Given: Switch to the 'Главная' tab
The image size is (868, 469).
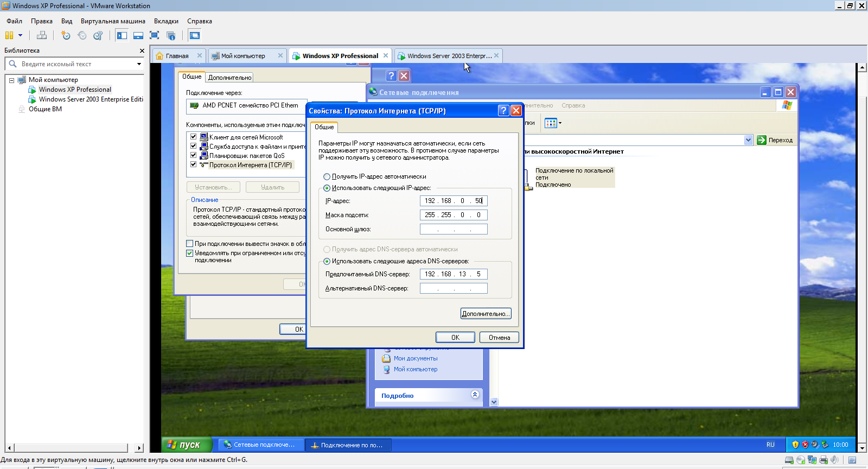Looking at the screenshot, I should [x=177, y=56].
